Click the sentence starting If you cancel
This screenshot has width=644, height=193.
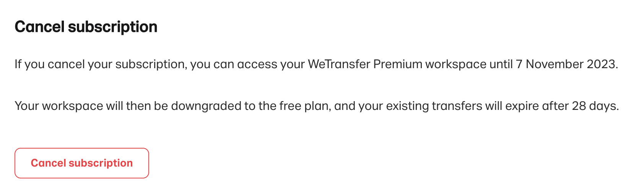[316, 64]
